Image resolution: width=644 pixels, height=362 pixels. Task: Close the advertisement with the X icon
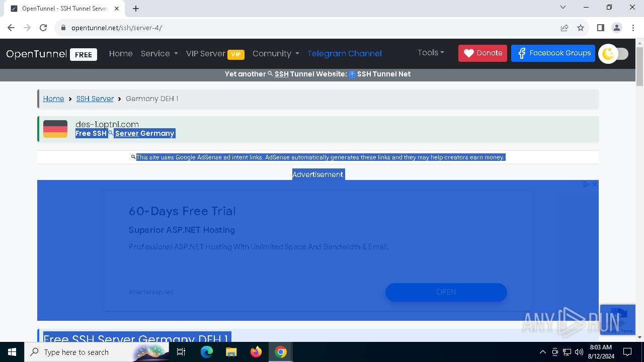(594, 185)
